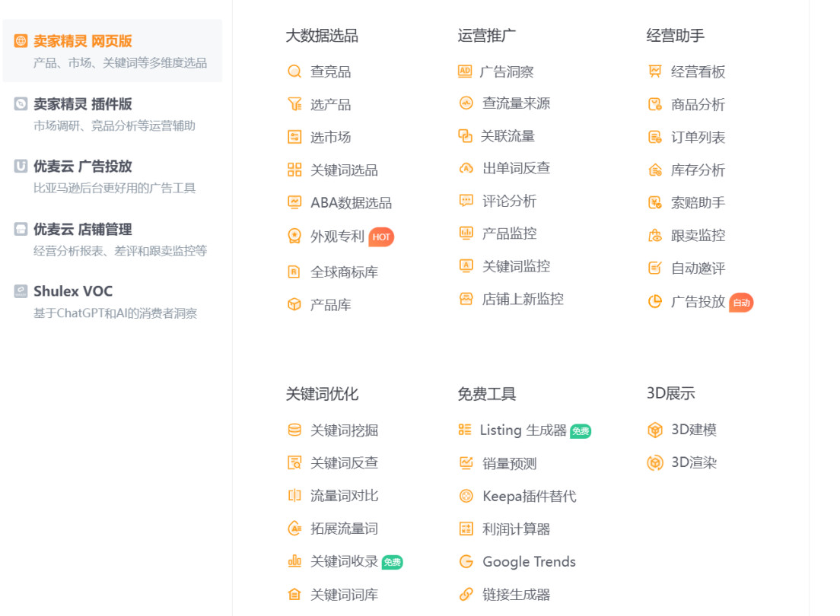Viewport: 840px width, 616px height.
Task: Click the 评论分析 chat icon
Action: click(x=466, y=201)
